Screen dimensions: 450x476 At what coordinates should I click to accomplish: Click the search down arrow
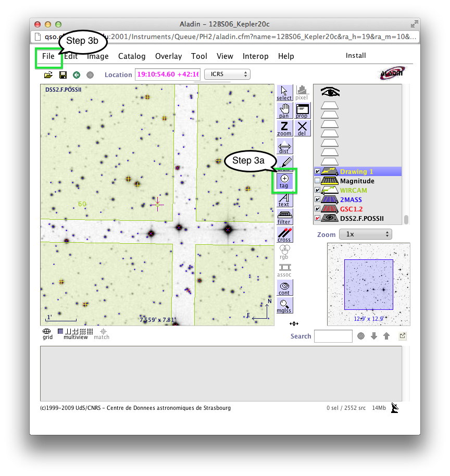374,336
